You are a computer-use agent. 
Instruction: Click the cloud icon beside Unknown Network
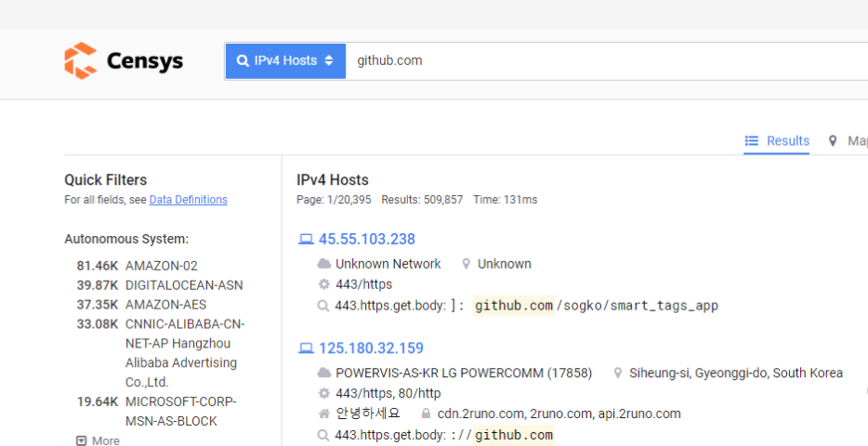323,264
